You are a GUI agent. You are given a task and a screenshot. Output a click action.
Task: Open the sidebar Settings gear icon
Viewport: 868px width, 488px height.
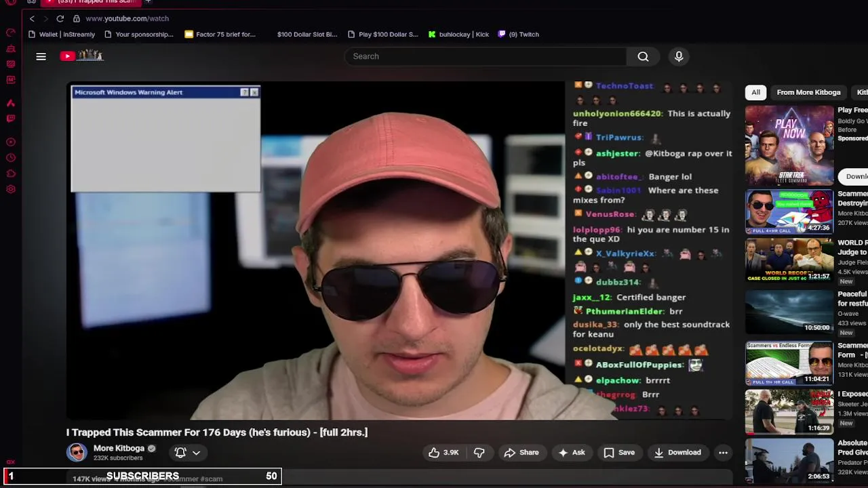11,189
